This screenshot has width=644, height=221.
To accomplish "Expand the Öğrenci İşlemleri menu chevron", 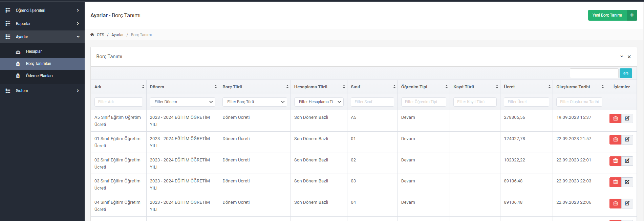I will (78, 10).
